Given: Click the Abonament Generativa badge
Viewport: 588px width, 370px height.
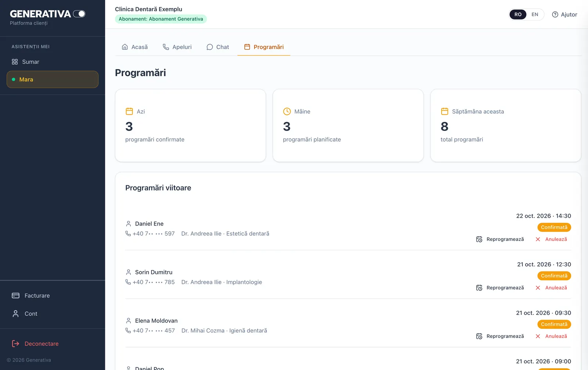Looking at the screenshot, I should coord(161,19).
